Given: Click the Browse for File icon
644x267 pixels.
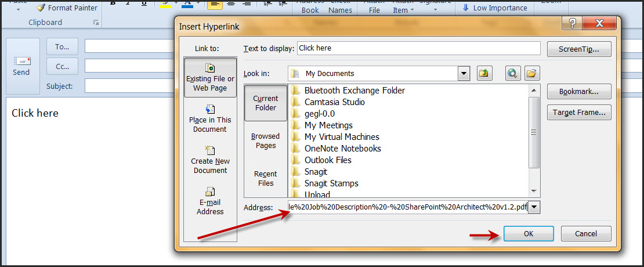Looking at the screenshot, I should (x=531, y=73).
